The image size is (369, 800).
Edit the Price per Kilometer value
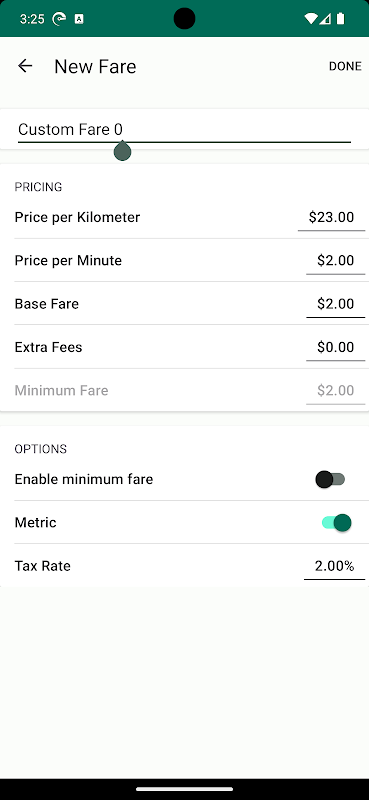tap(331, 218)
